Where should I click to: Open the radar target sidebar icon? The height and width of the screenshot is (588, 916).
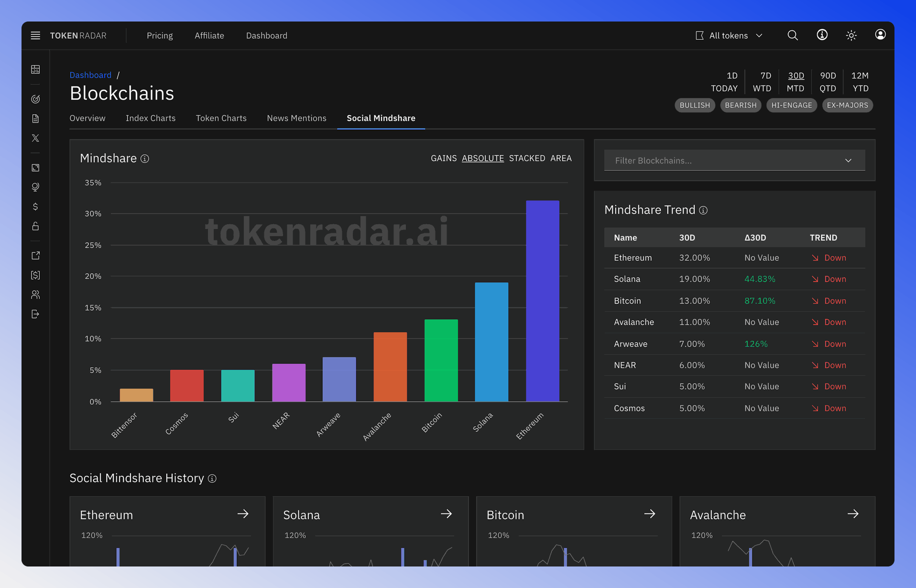click(35, 99)
